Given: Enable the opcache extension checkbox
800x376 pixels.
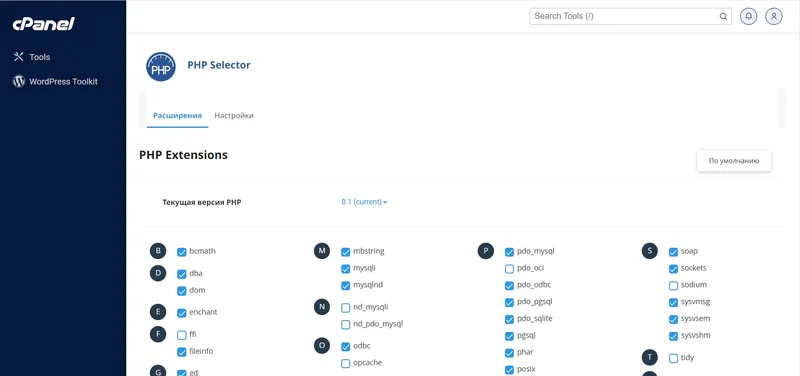Looking at the screenshot, I should [345, 364].
